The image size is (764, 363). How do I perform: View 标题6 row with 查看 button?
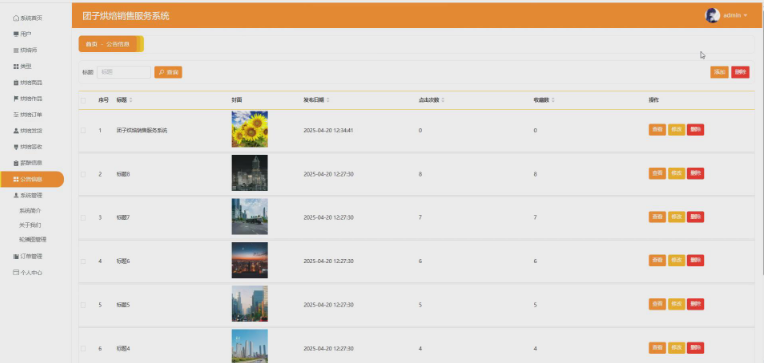click(657, 260)
